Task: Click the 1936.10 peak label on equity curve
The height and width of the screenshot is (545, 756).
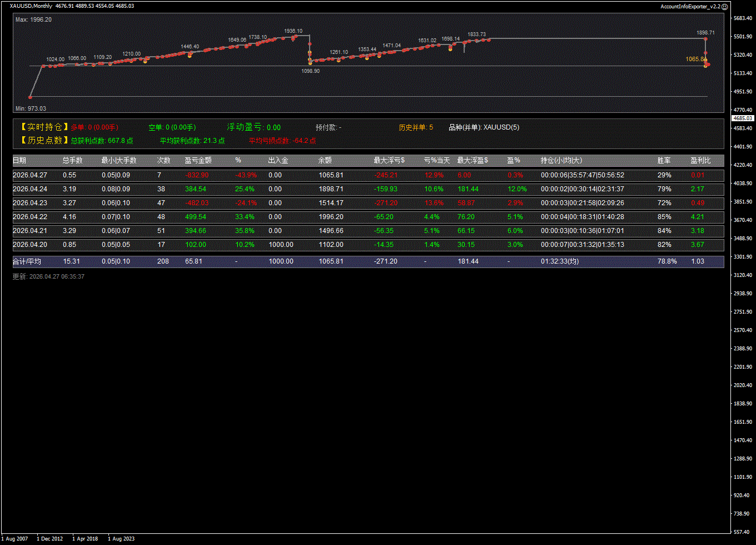Action: 293,31
